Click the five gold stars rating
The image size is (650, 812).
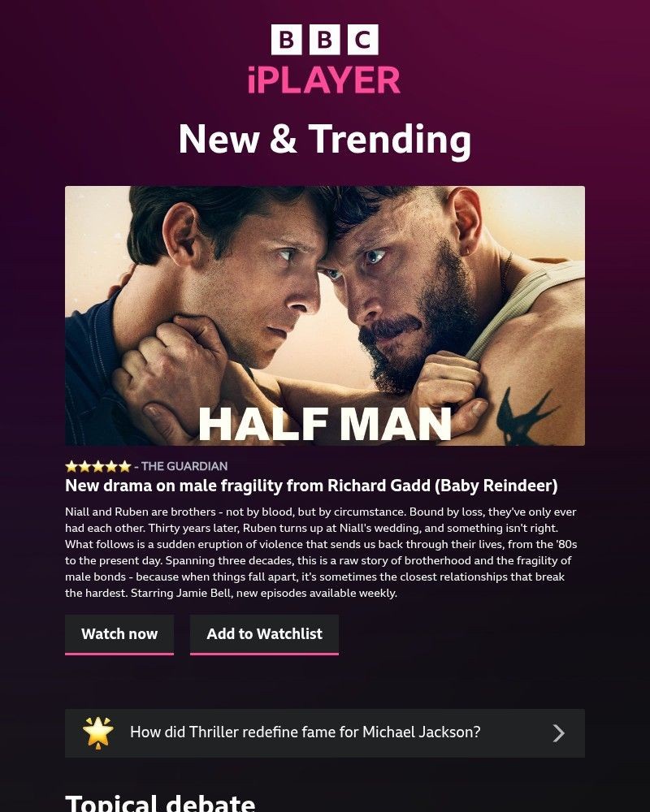(x=98, y=467)
